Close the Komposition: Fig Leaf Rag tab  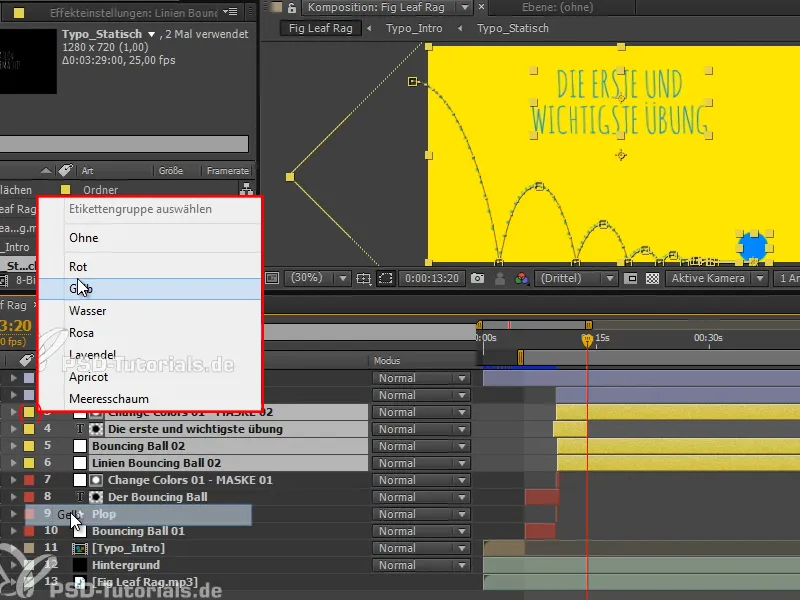click(481, 7)
